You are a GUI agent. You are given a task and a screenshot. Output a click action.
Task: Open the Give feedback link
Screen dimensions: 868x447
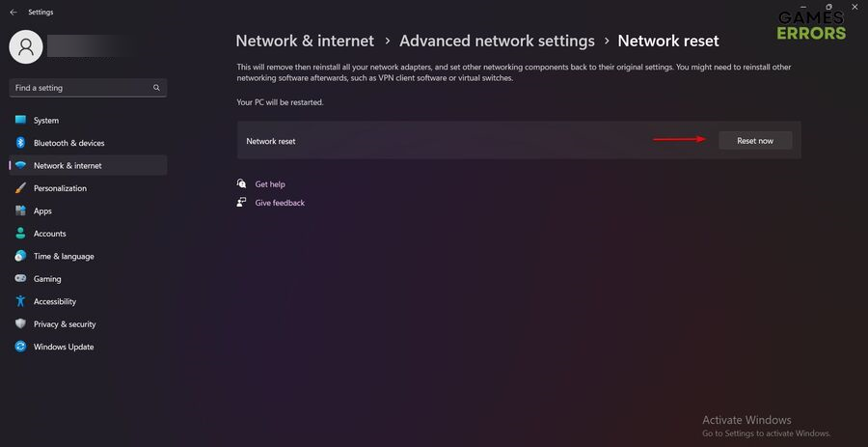click(x=280, y=203)
